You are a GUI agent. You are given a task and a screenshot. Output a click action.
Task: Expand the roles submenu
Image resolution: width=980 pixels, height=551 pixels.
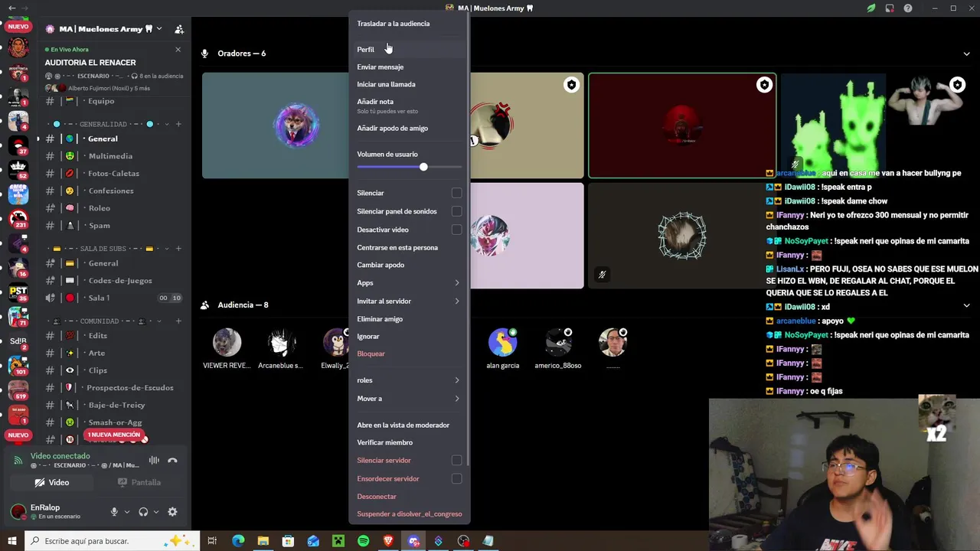pos(409,380)
